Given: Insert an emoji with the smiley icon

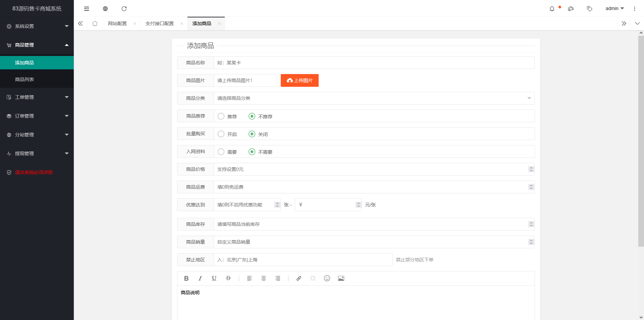Looking at the screenshot, I should coord(327,278).
